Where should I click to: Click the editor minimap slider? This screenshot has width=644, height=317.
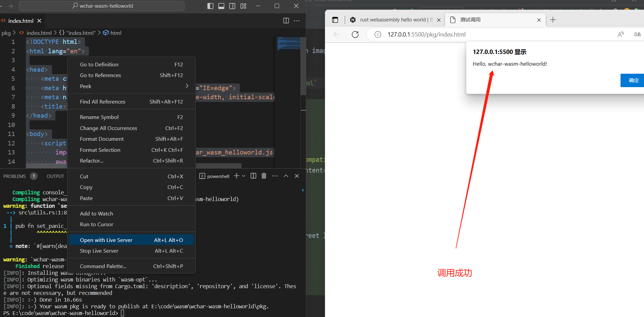pyautogui.click(x=288, y=44)
